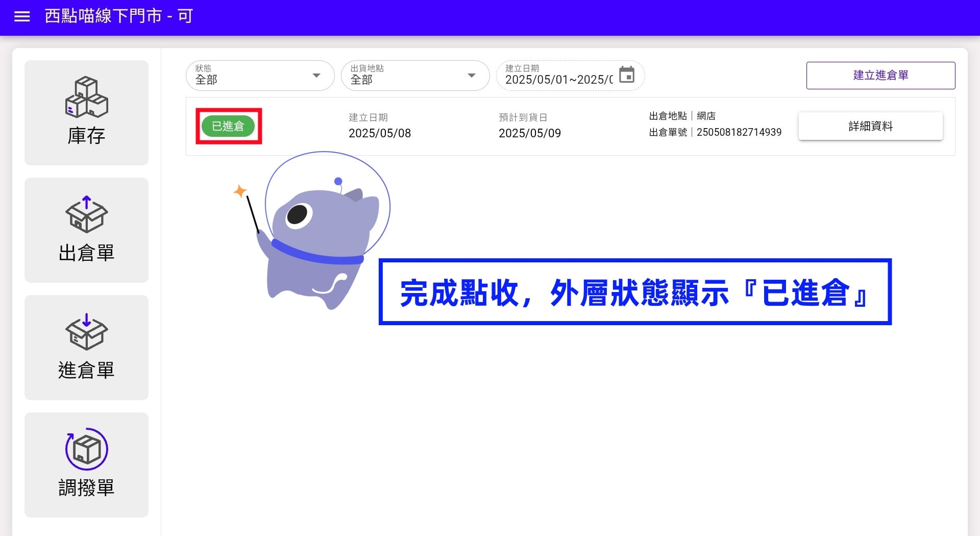
Task: Expand the 狀態 status dropdown
Action: pos(260,76)
